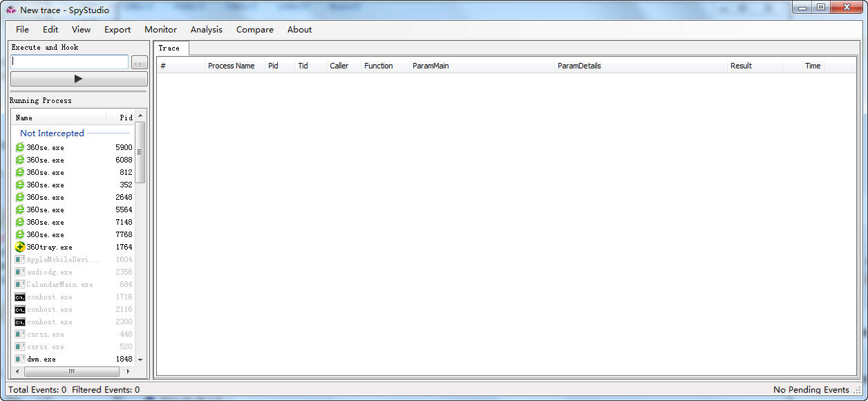Open the About menu
Image resolution: width=868 pixels, height=401 pixels.
[x=300, y=30]
